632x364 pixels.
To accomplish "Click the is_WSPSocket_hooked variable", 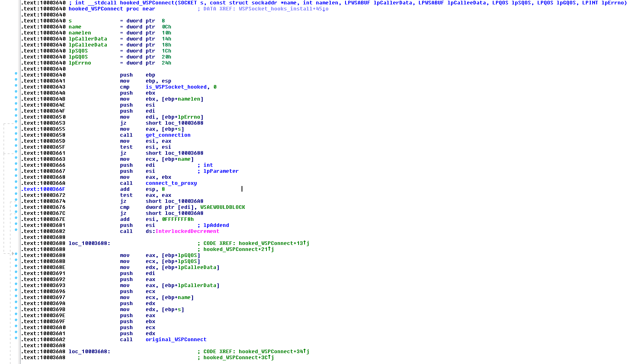I will pyautogui.click(x=176, y=87).
